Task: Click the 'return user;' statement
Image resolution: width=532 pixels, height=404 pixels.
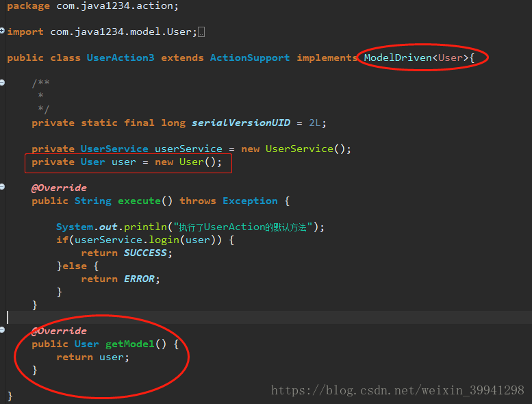Action: click(x=92, y=357)
